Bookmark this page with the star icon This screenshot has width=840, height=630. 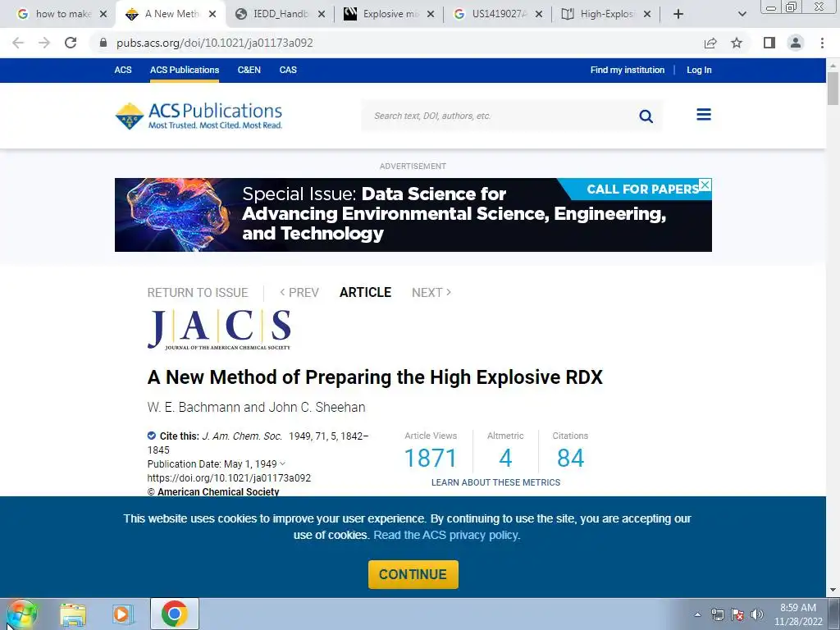click(737, 43)
